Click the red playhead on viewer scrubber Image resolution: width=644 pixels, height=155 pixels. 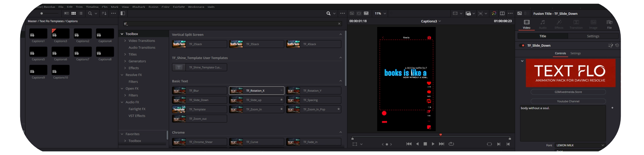pyautogui.click(x=440, y=135)
